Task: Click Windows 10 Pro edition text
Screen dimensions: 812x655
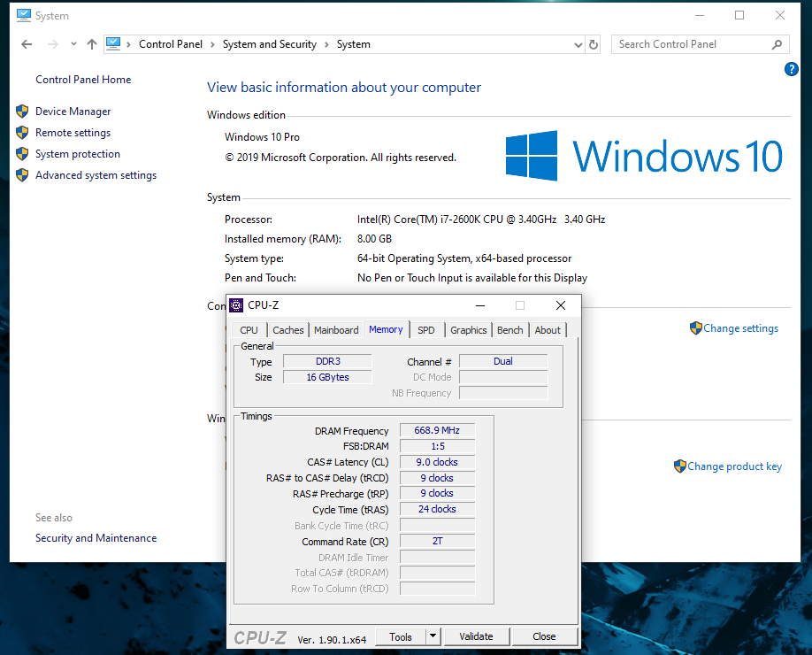Action: tap(262, 137)
